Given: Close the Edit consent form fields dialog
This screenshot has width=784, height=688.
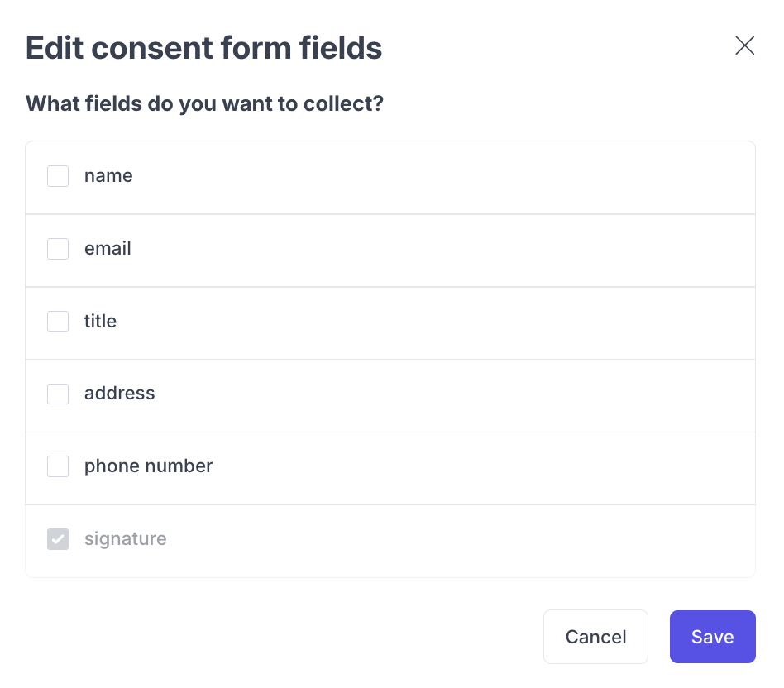Looking at the screenshot, I should [744, 46].
